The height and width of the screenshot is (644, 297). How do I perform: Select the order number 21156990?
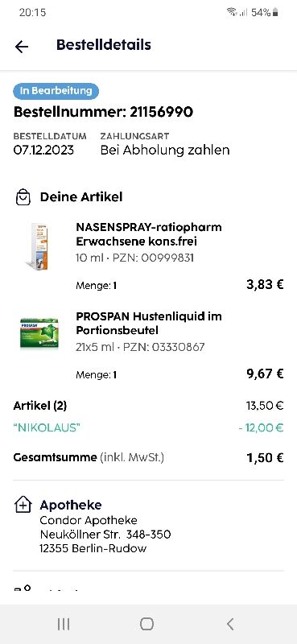[x=162, y=112]
